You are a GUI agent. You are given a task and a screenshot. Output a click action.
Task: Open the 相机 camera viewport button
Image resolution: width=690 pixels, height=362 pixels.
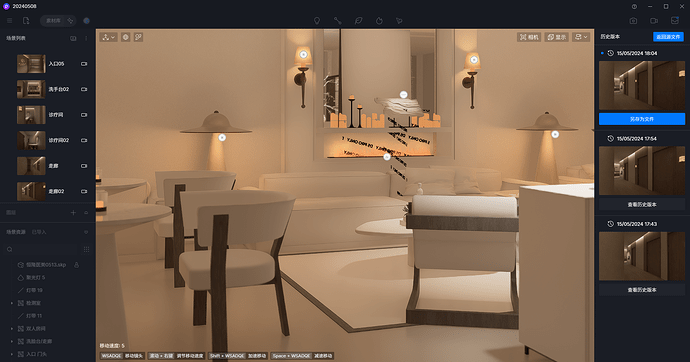coord(529,37)
